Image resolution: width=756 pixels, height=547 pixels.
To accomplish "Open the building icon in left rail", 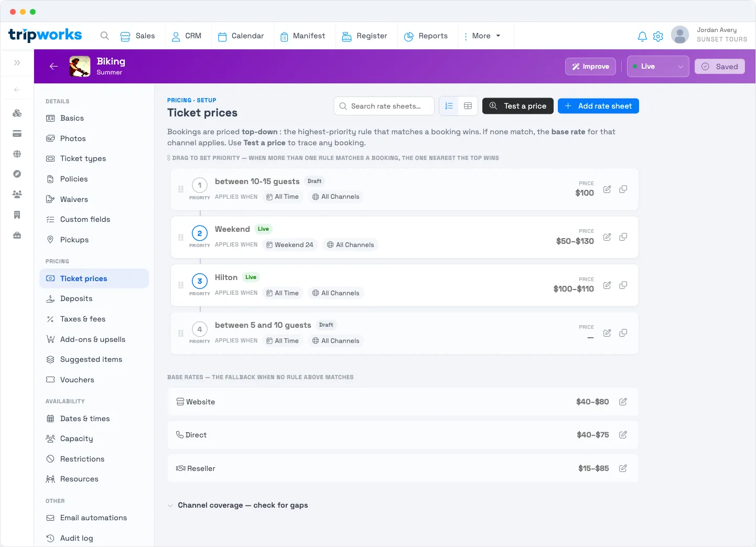I will (x=17, y=214).
